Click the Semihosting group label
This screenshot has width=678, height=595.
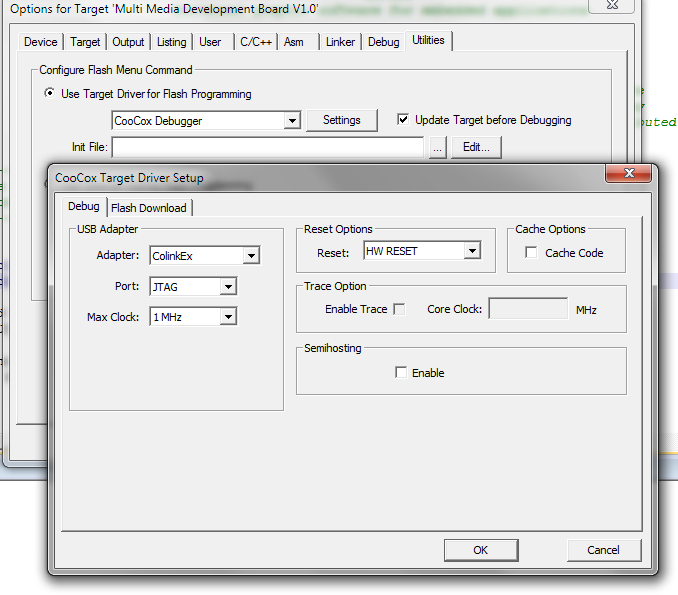(333, 348)
